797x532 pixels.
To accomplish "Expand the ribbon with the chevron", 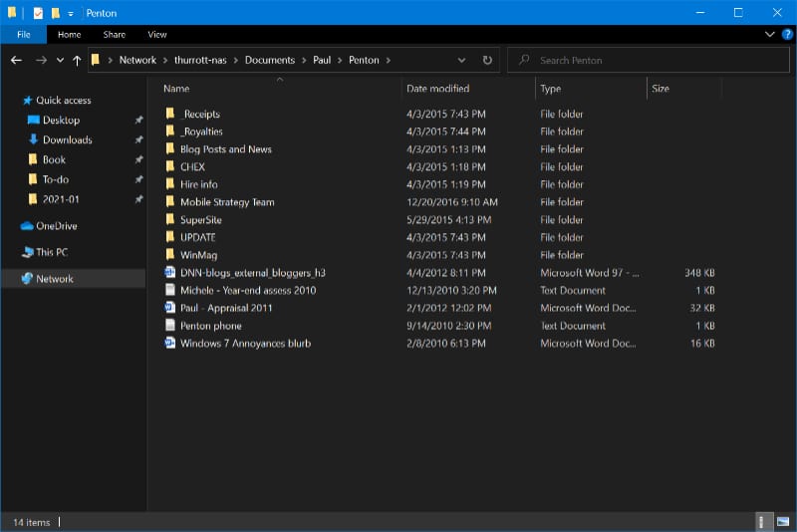I will [770, 34].
